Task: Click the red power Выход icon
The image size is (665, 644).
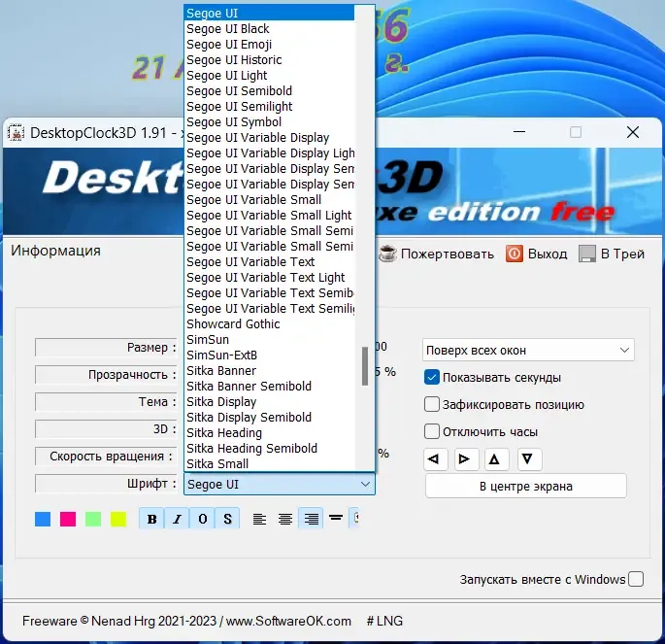Action: 514,254
